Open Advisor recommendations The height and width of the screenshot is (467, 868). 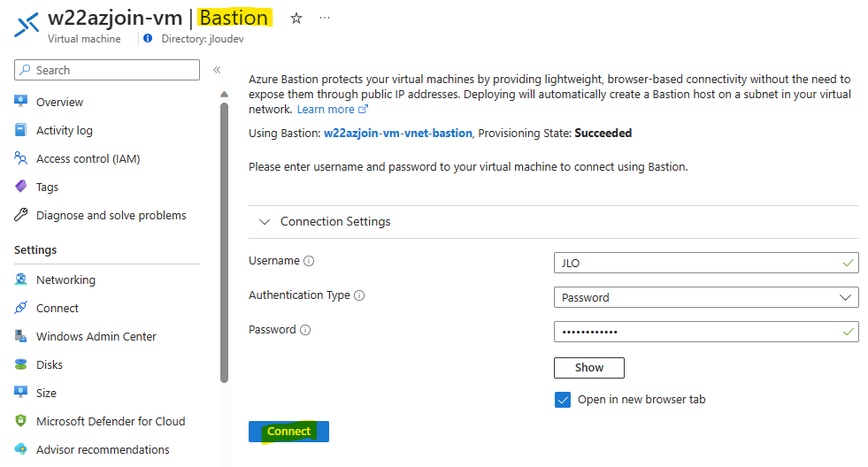coord(103,449)
